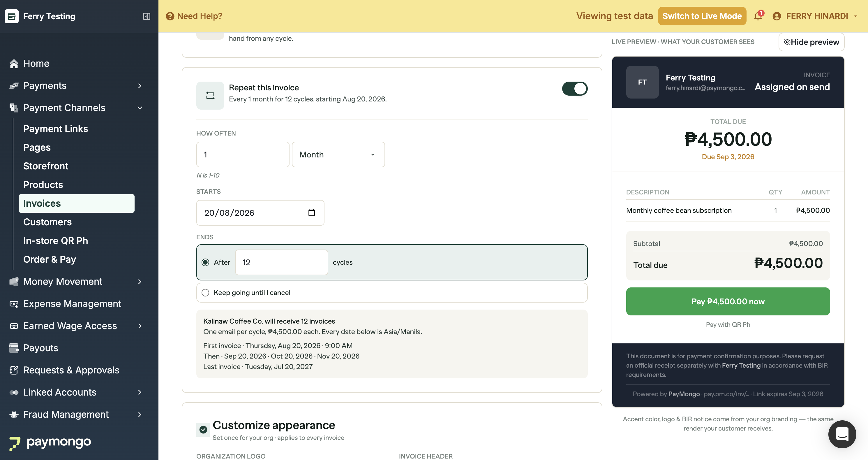Screen dimensions: 868x460
Task: Click the Hide preview button
Action: click(x=811, y=42)
